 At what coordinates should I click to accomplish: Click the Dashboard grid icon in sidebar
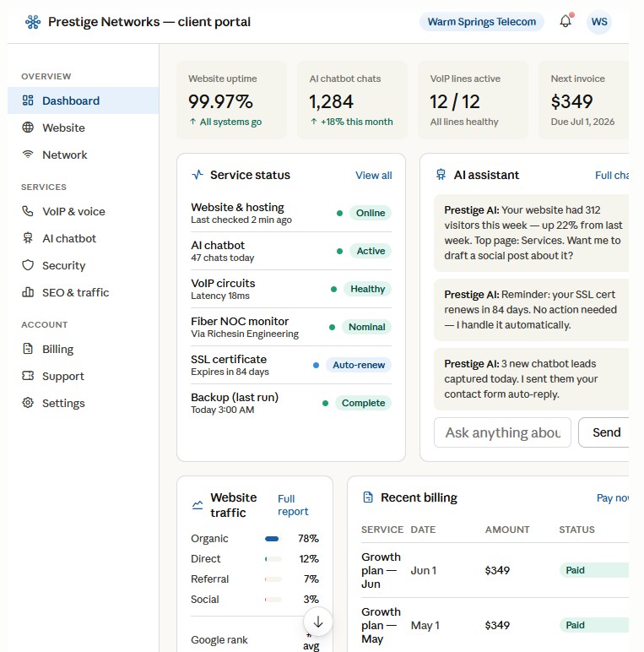pyautogui.click(x=28, y=101)
